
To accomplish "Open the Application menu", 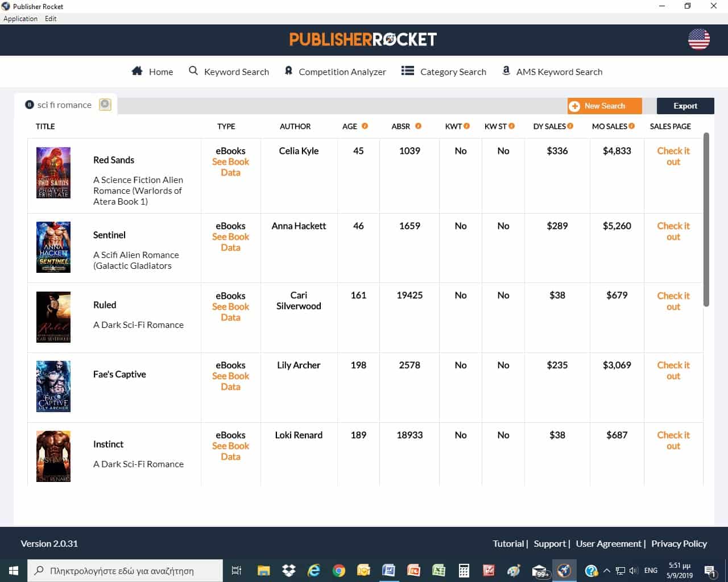I will (x=20, y=18).
